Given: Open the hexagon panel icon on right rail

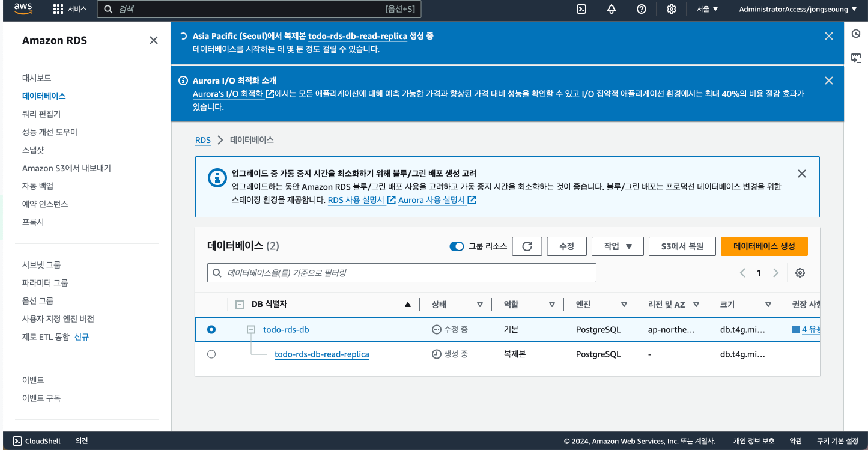Looking at the screenshot, I should tap(856, 34).
